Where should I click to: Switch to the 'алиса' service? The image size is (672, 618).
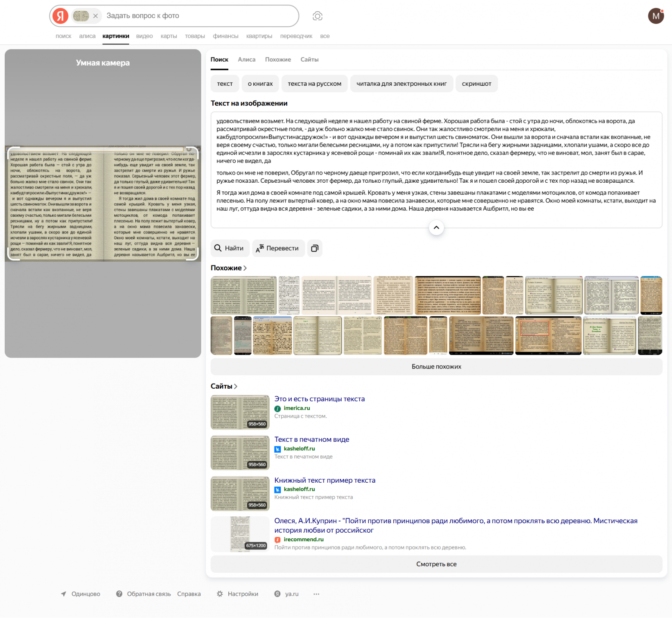(x=87, y=36)
